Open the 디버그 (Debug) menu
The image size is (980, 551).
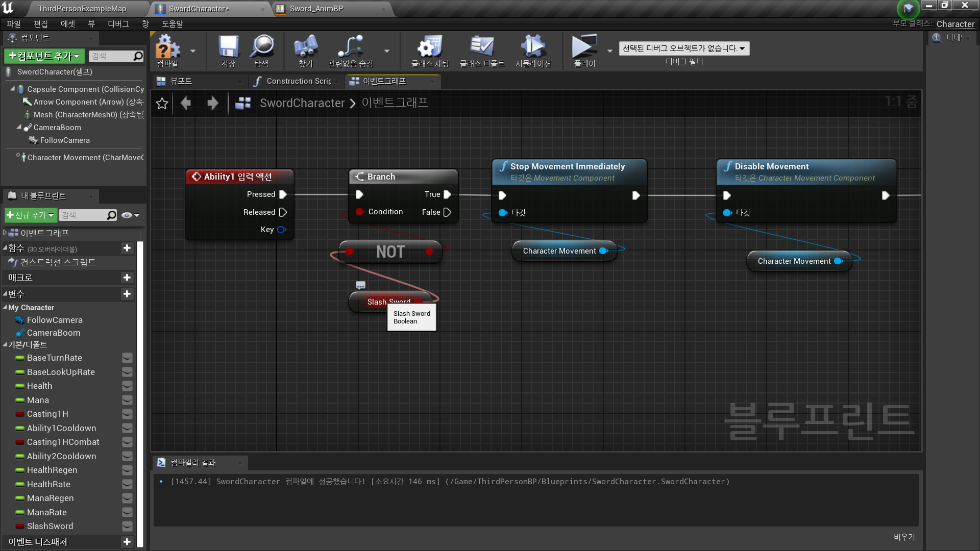118,24
